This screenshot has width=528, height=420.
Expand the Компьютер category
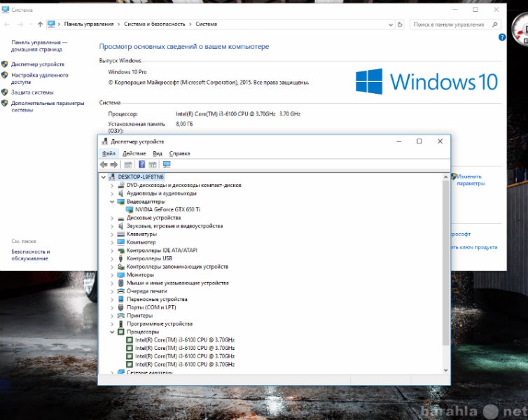coord(112,242)
